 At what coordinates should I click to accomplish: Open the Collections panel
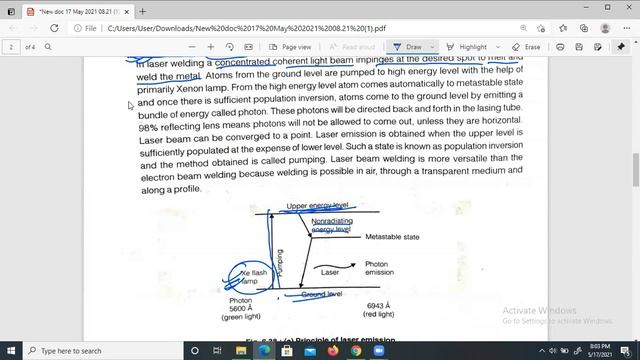tap(584, 28)
